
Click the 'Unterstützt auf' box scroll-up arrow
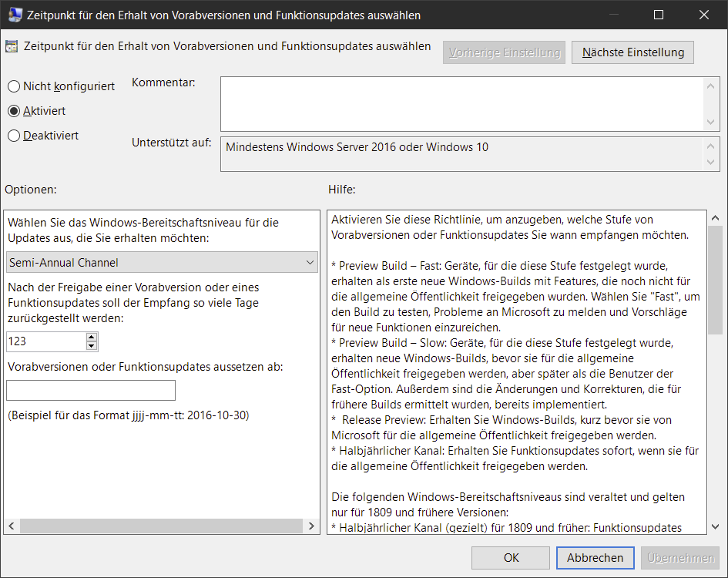tap(710, 146)
